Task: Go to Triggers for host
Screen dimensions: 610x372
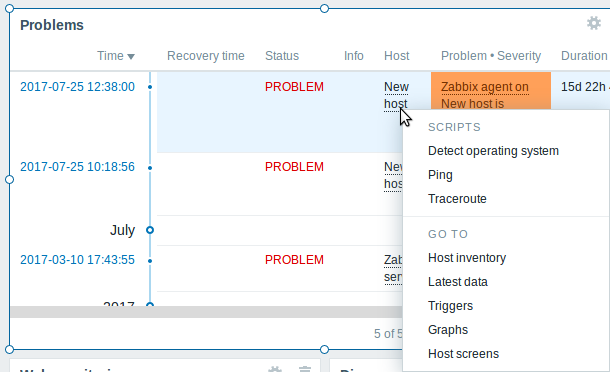Action: [450, 306]
